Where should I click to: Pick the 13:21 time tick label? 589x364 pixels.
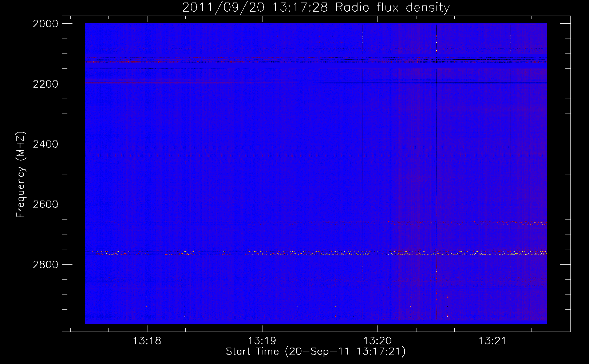point(493,341)
